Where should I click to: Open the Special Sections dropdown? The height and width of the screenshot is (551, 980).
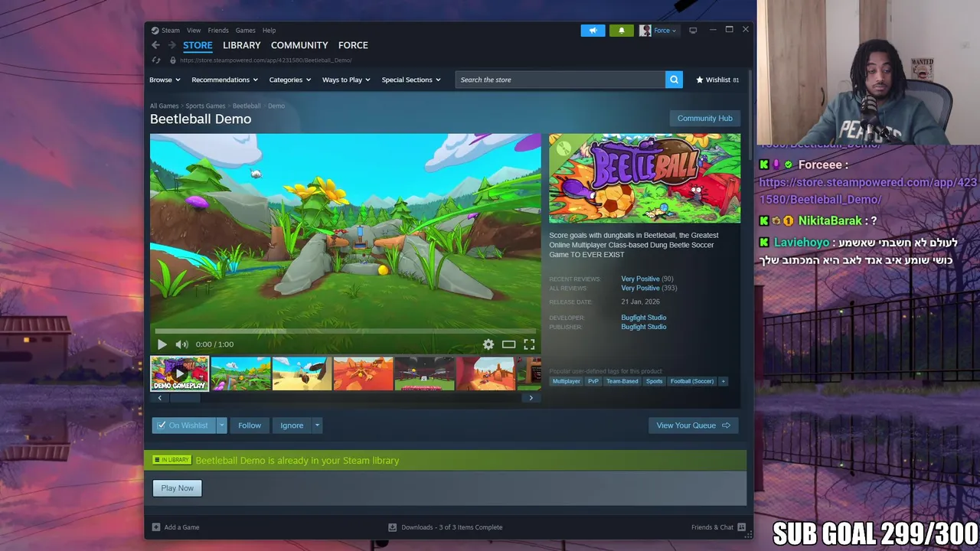pos(411,80)
